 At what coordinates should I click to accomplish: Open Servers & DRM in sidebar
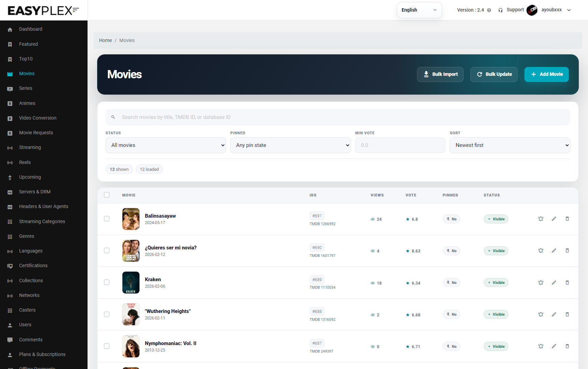[x=35, y=192]
